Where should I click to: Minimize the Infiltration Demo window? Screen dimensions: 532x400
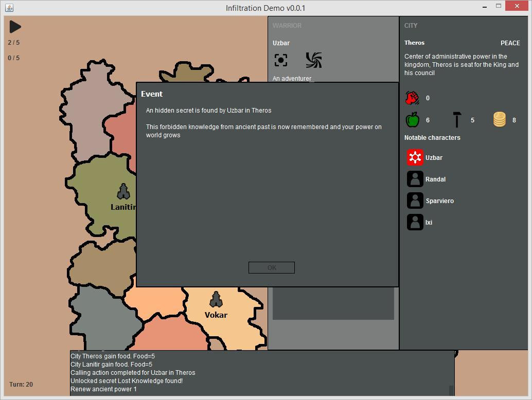point(485,7)
